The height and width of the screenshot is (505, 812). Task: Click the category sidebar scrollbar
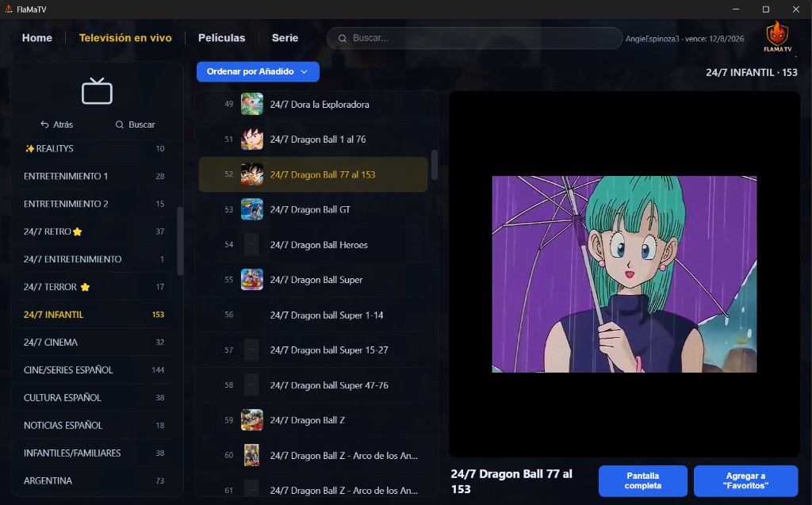point(180,241)
